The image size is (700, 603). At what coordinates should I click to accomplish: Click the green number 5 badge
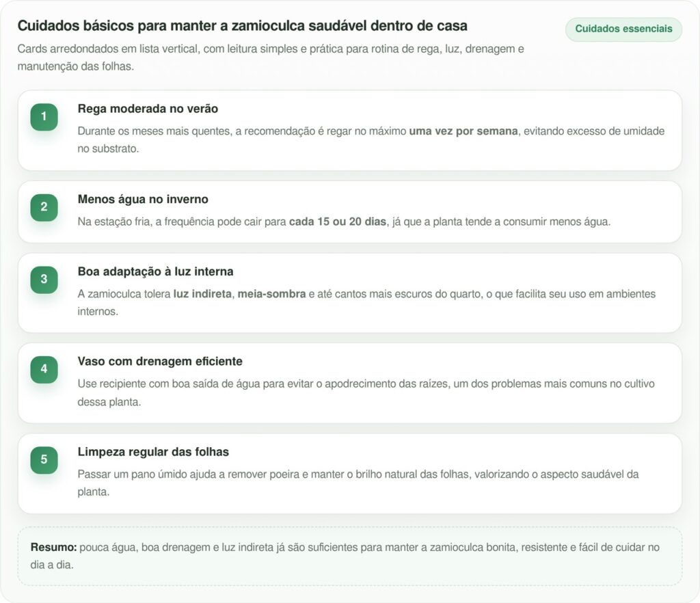click(x=44, y=460)
